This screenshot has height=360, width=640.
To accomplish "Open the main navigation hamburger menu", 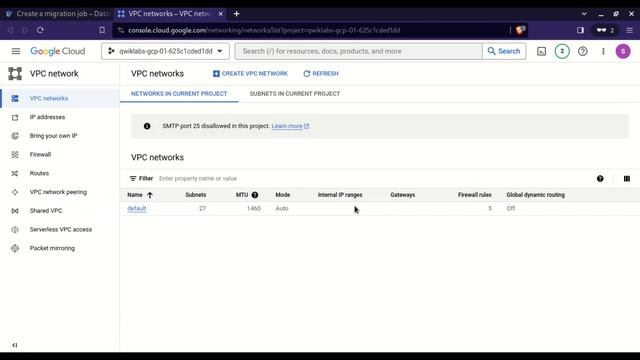I will point(16,51).
